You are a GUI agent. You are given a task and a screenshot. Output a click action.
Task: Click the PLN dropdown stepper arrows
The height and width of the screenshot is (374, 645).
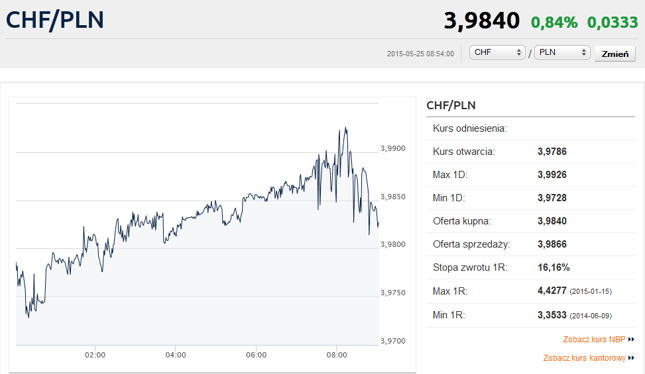pos(584,52)
